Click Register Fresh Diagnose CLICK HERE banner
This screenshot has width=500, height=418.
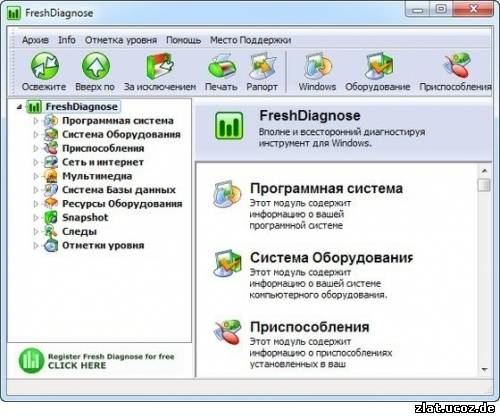point(97,361)
